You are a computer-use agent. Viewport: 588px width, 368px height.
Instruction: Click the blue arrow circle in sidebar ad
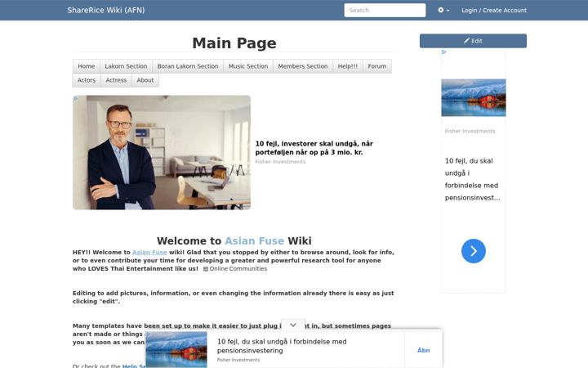pos(473,251)
